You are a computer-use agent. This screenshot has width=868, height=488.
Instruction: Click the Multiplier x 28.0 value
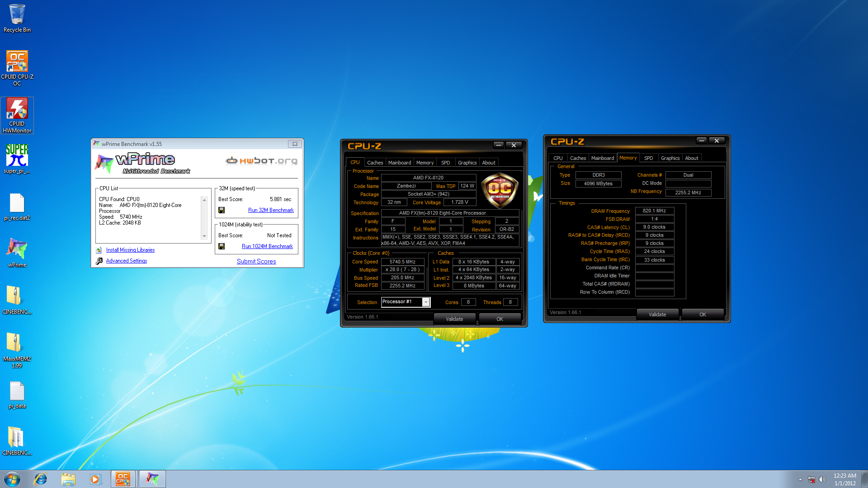(x=402, y=270)
